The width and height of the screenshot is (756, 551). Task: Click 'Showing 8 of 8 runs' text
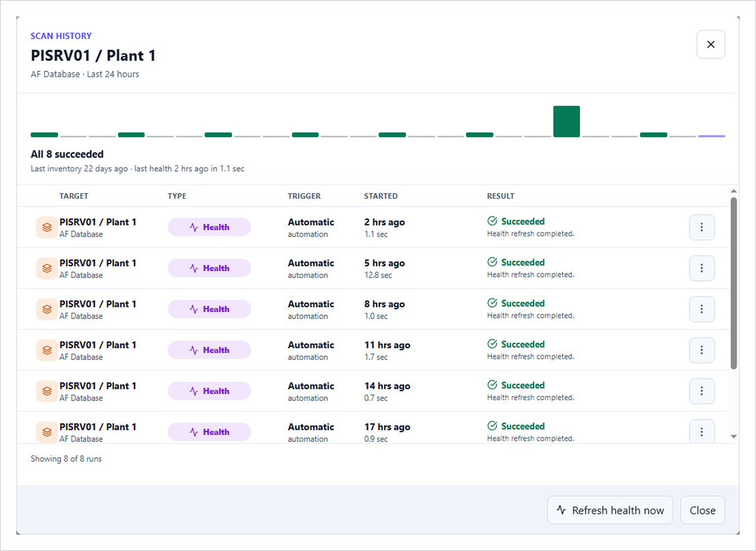click(66, 458)
